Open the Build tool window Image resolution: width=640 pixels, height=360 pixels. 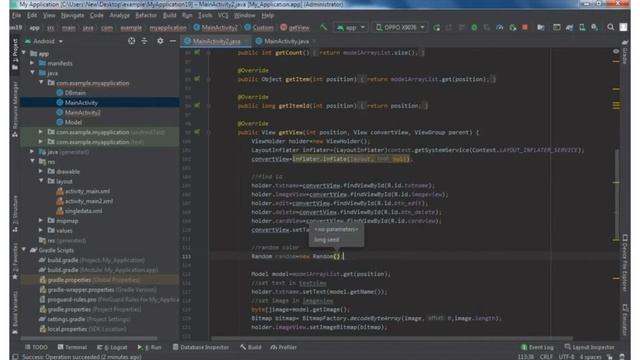251,347
